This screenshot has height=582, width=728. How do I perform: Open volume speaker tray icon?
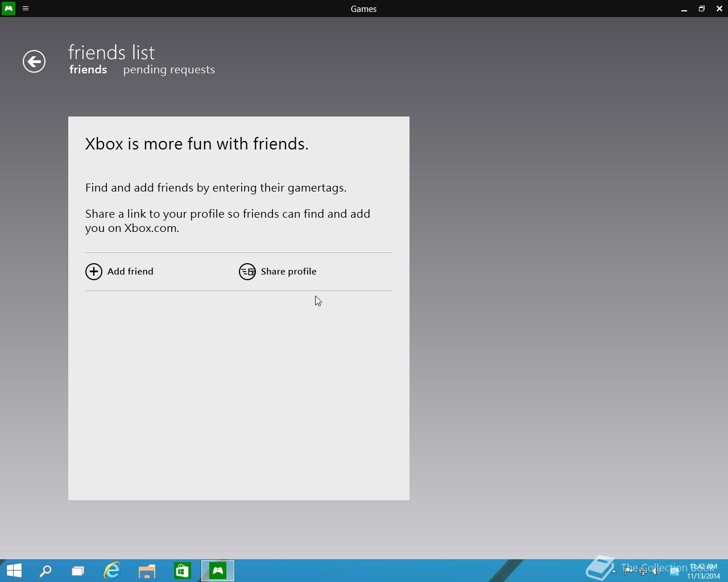click(657, 571)
